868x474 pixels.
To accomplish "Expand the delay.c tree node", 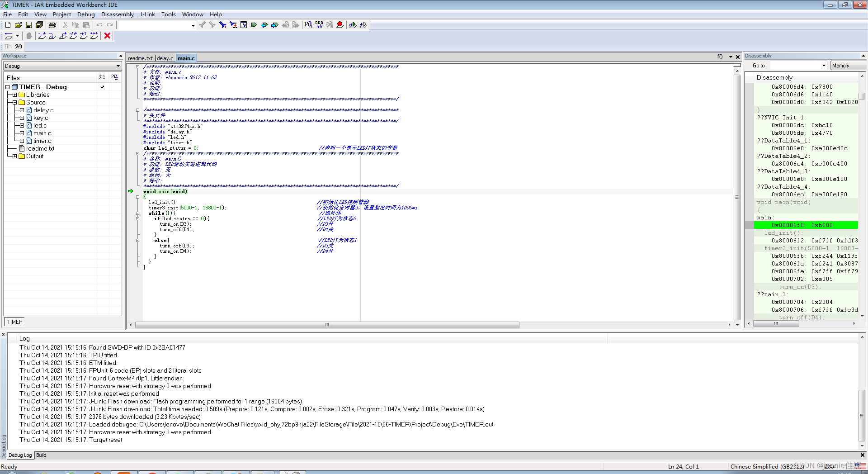I will click(22, 110).
